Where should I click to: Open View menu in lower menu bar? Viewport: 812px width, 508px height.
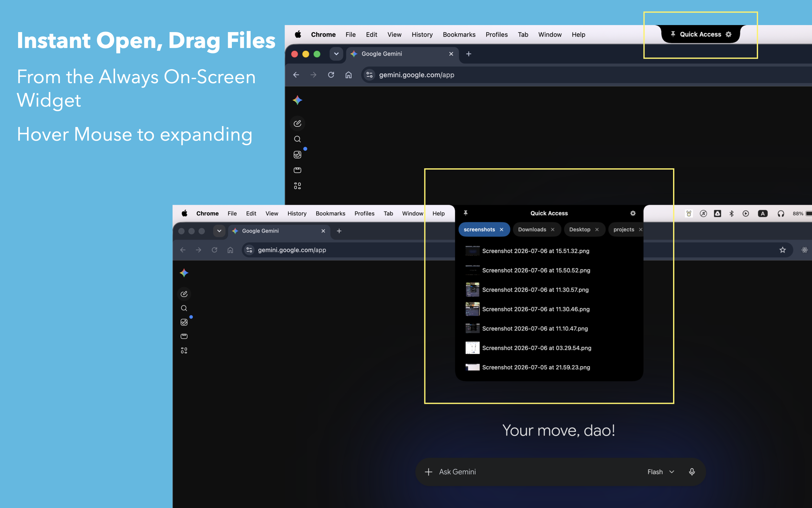(x=272, y=213)
